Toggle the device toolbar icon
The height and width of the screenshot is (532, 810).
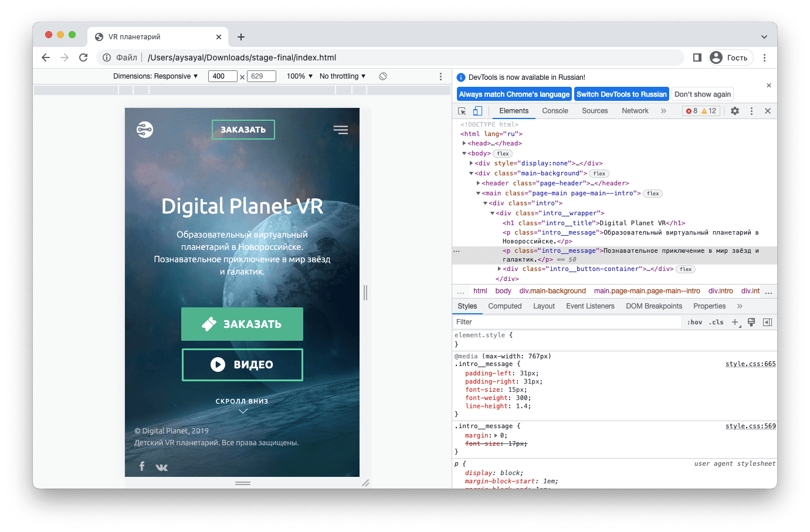point(477,111)
